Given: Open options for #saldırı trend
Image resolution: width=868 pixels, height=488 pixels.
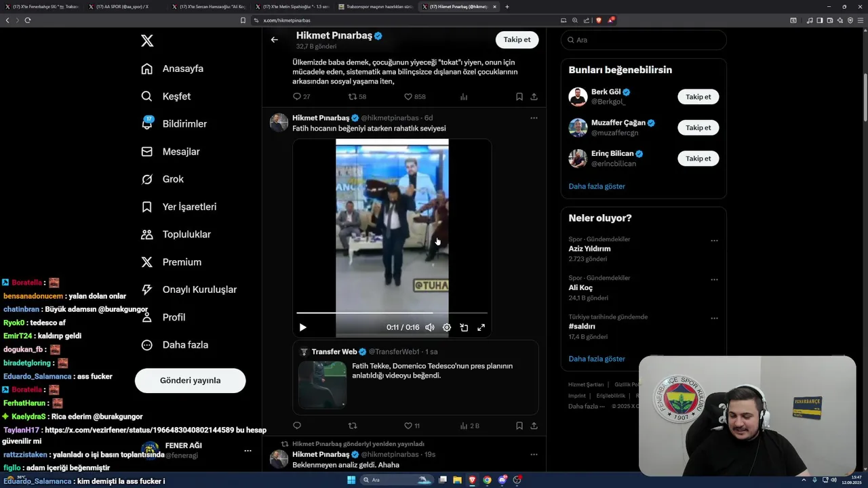Looking at the screenshot, I should click(x=714, y=318).
